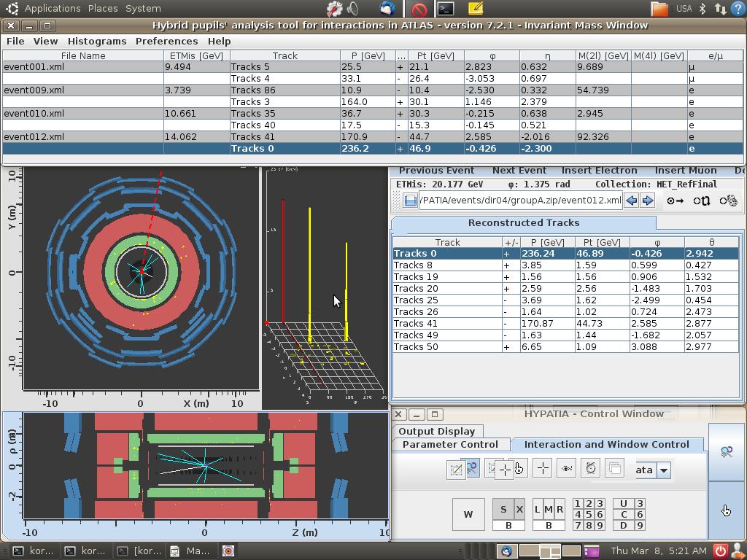The image size is (747, 560).
Task: Click Previous Event button
Action: pos(436,171)
